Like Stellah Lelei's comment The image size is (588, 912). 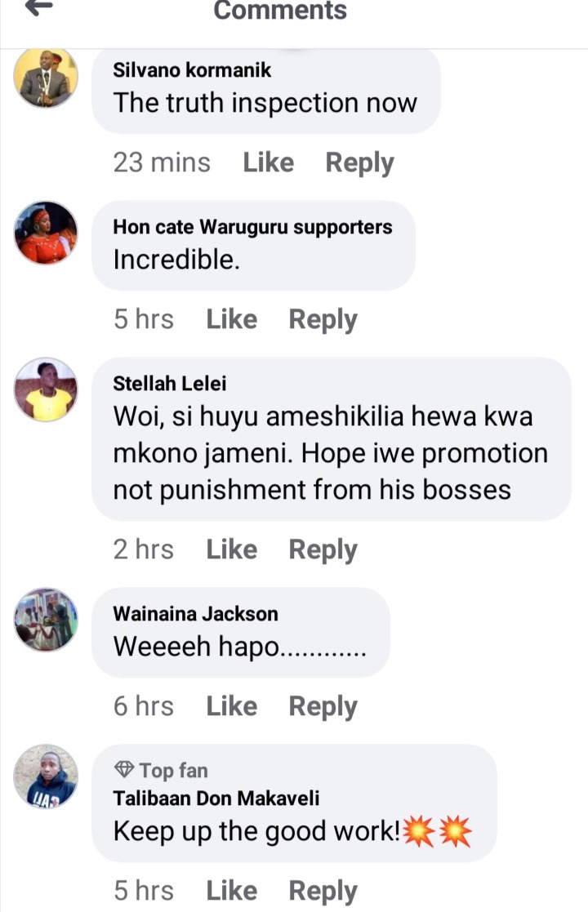(x=231, y=549)
